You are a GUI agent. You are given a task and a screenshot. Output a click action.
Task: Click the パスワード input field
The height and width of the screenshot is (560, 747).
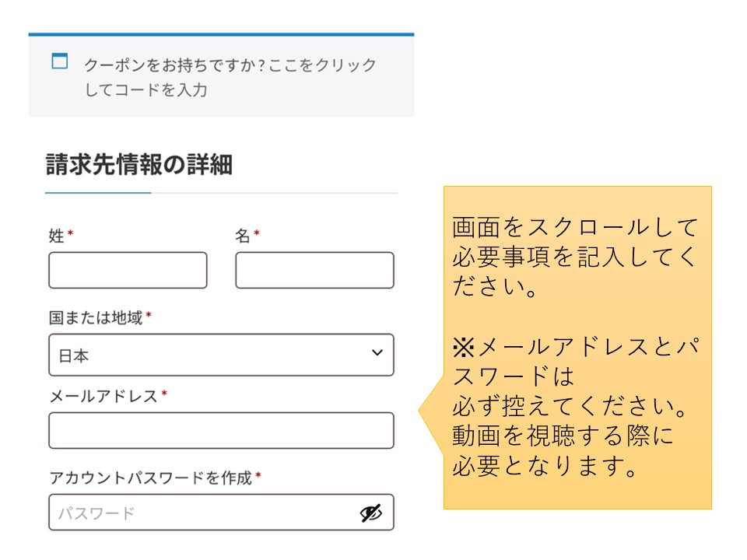221,513
